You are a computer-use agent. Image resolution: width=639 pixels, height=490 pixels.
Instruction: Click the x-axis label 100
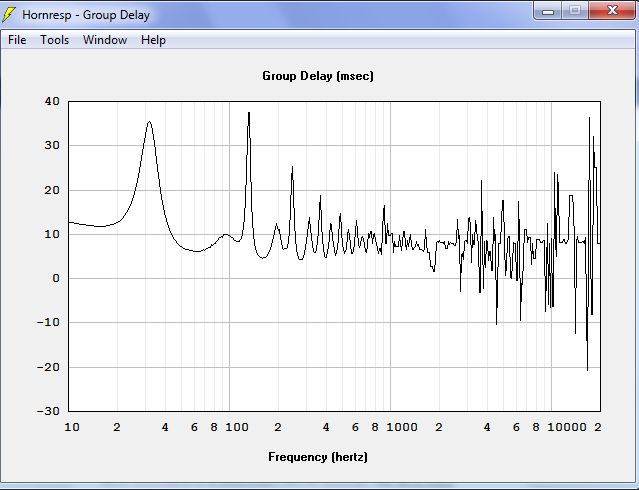237,427
